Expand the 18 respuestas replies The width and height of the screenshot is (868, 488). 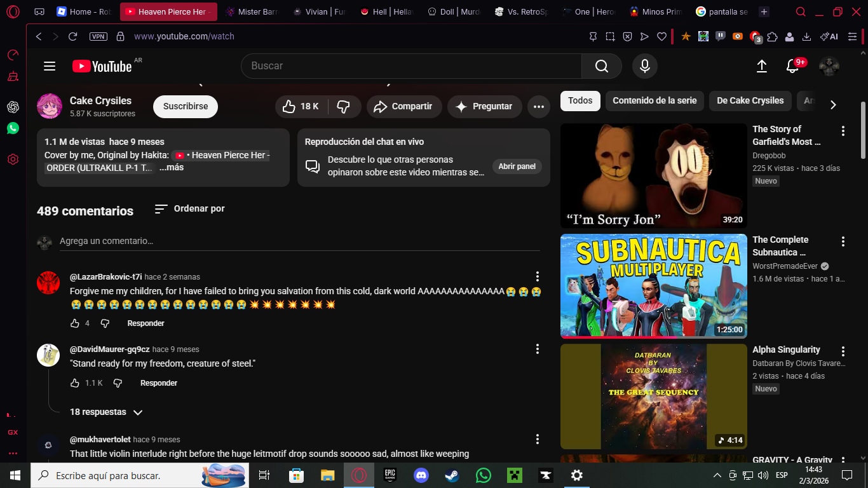(x=106, y=412)
